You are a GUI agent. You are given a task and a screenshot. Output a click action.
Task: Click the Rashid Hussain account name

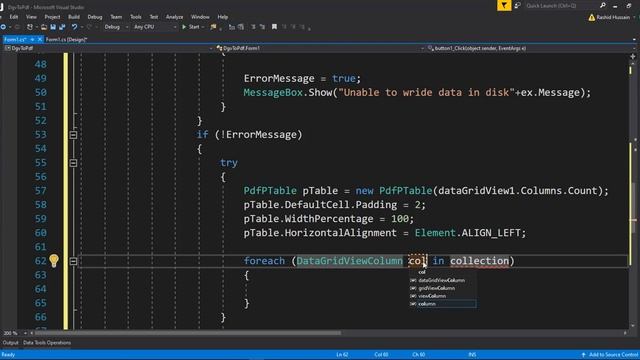tap(613, 18)
